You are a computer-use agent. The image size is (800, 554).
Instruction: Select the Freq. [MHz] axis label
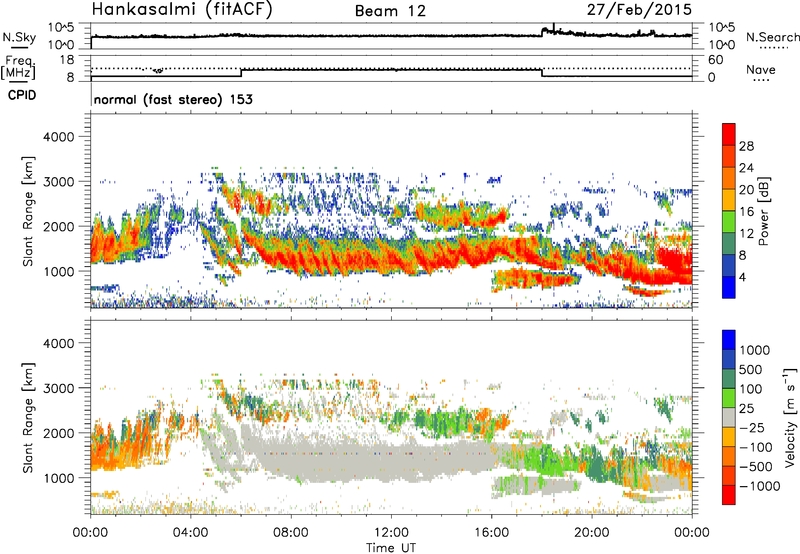19,67
